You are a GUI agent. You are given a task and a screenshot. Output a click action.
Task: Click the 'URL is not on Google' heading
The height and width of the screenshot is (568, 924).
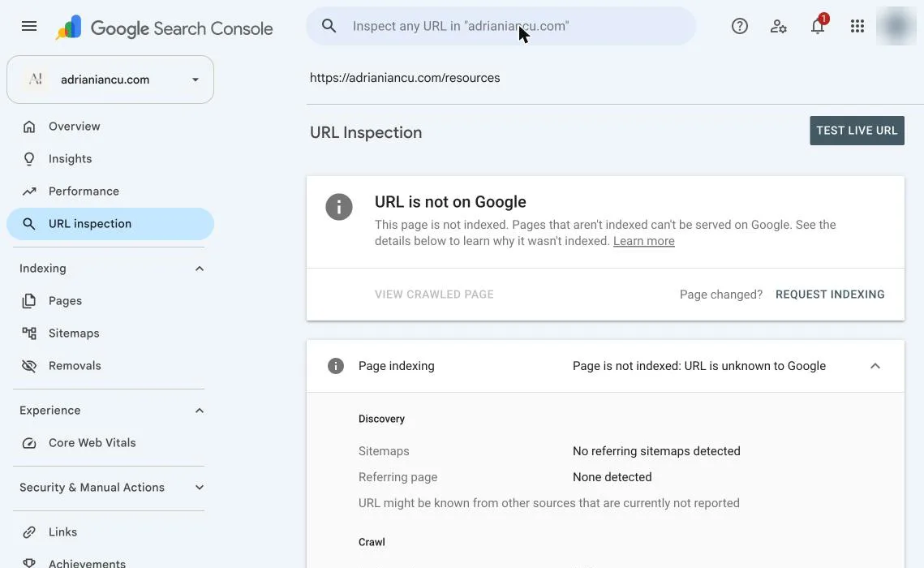450,201
